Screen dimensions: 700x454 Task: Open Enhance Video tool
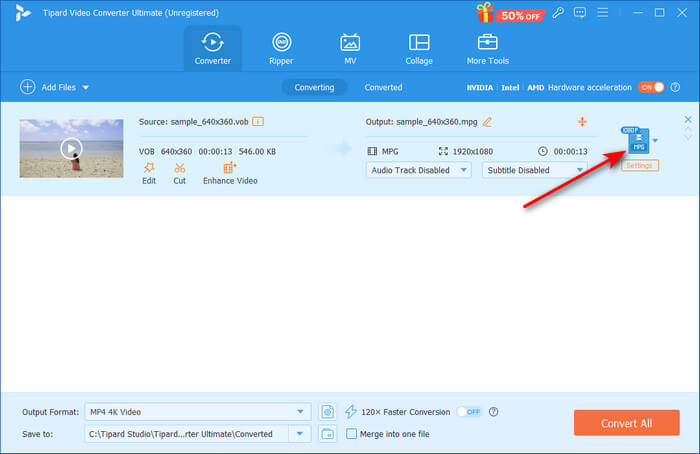(x=230, y=173)
